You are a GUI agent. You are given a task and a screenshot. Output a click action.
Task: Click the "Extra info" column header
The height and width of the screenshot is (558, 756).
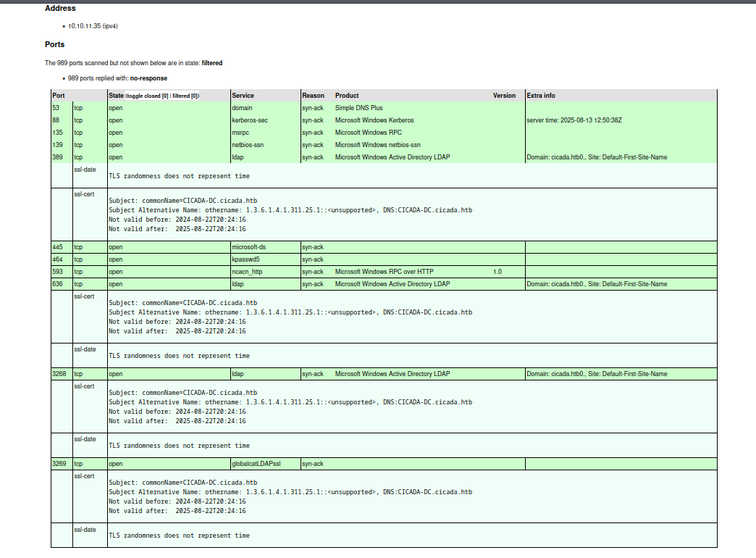pyautogui.click(x=541, y=96)
